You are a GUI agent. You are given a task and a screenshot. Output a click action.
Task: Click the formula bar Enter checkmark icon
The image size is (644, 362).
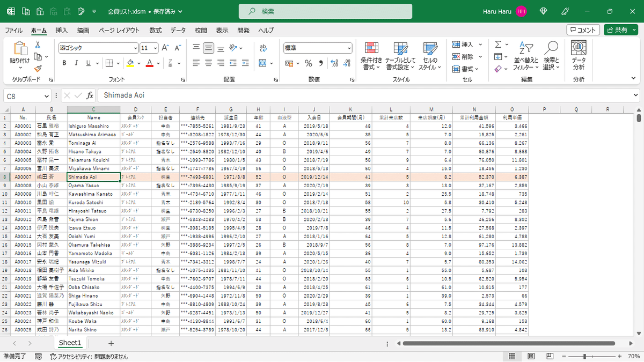(78, 95)
